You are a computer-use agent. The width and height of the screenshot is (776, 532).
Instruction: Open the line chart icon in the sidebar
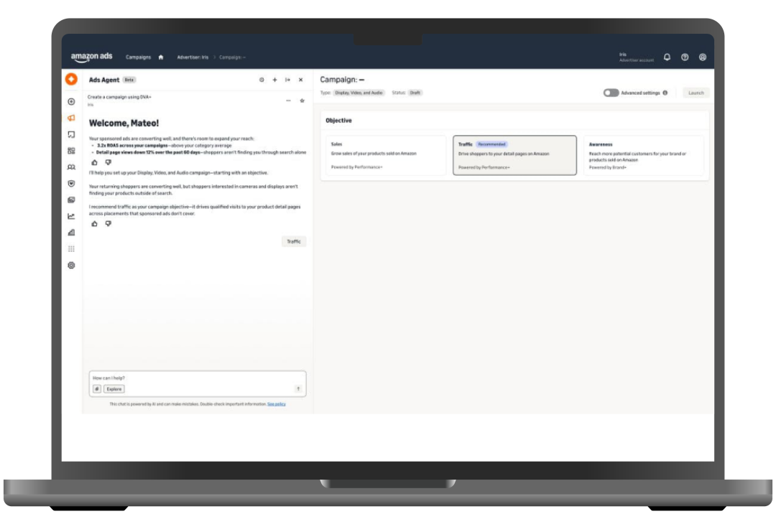(71, 216)
